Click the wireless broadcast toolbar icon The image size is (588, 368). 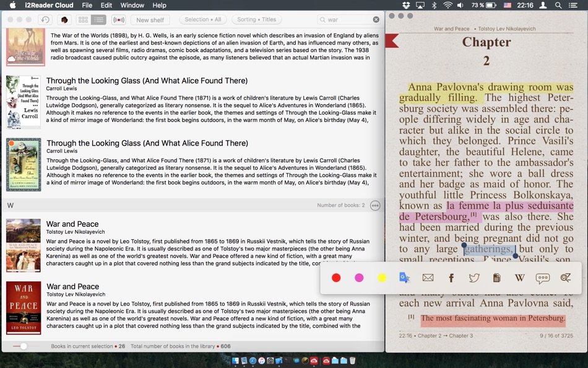118,20
